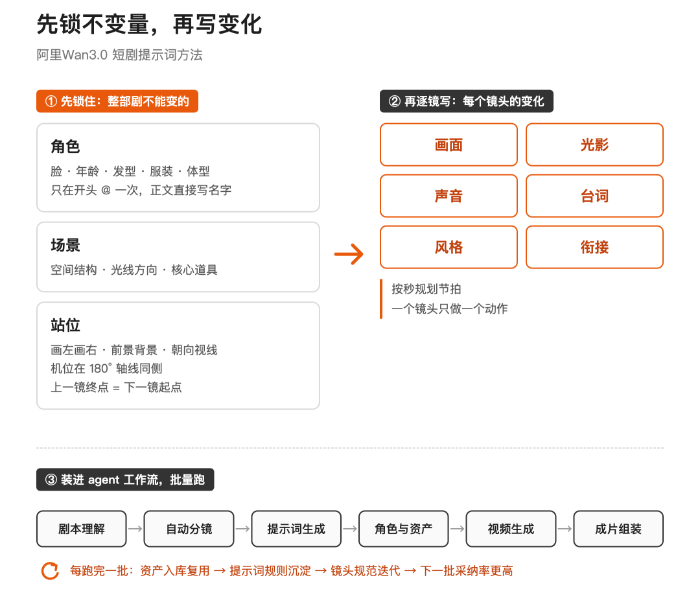Image resolution: width=700 pixels, height=593 pixels.
Task: Click the note 按秒规划节拍
Action: point(426,289)
